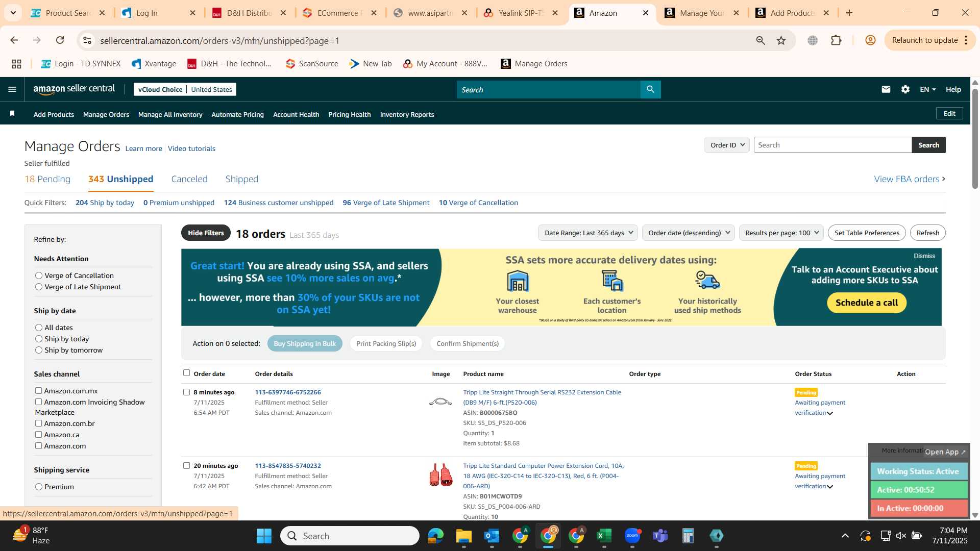Bookmark this page with the star icon

point(781,40)
